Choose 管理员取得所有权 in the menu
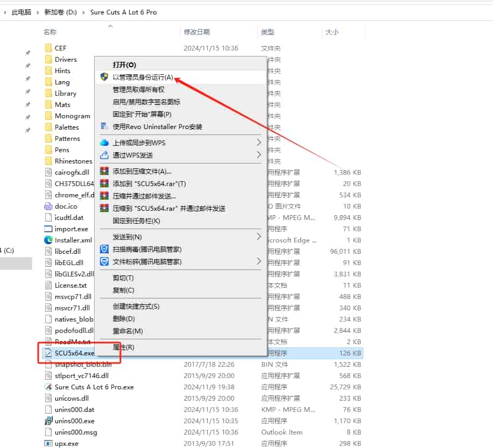493x448 pixels. (x=139, y=90)
